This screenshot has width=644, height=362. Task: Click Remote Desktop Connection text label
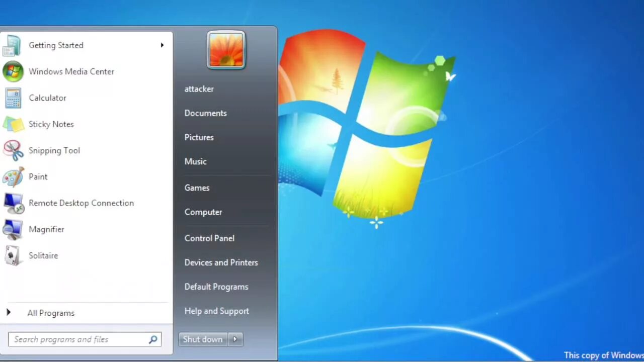point(82,203)
